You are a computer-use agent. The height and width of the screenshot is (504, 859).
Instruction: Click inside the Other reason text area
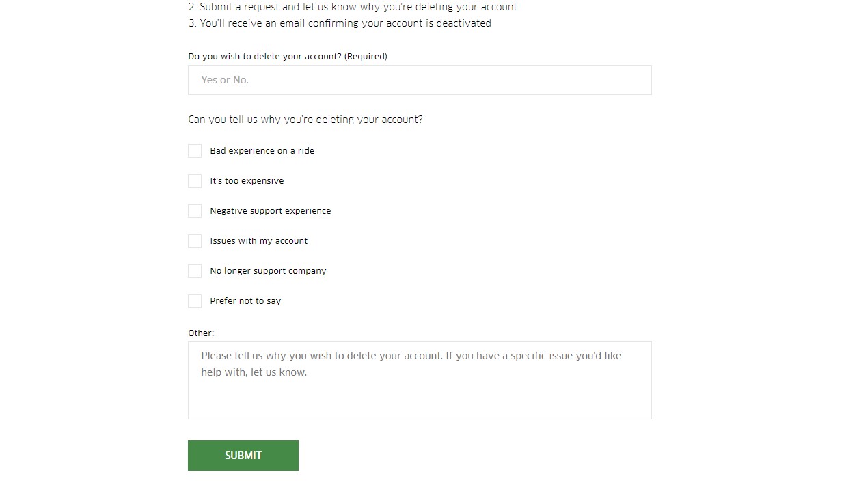tap(420, 380)
